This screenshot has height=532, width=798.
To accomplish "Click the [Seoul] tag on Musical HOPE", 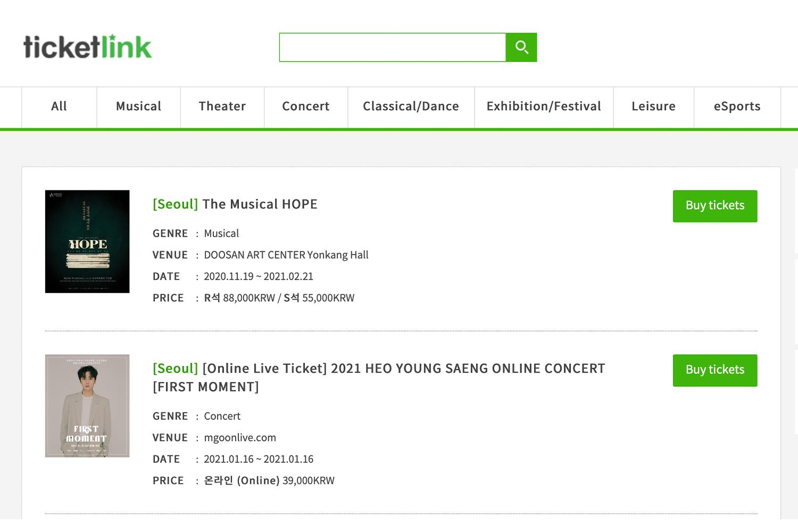I will click(x=175, y=204).
